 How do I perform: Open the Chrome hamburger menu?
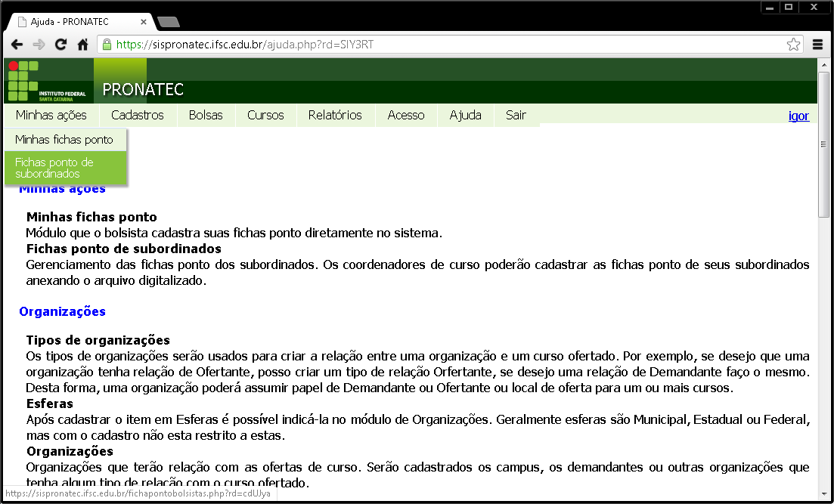tap(817, 45)
